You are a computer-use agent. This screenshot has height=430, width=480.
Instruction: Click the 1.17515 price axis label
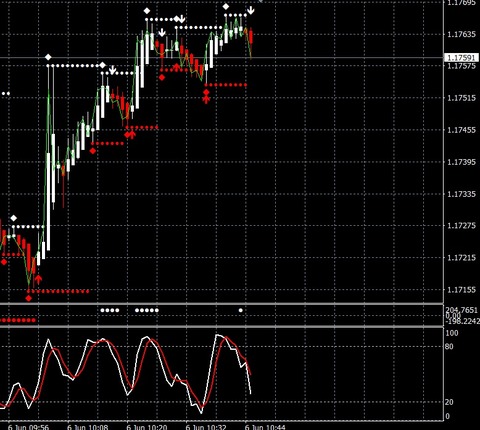pos(461,98)
